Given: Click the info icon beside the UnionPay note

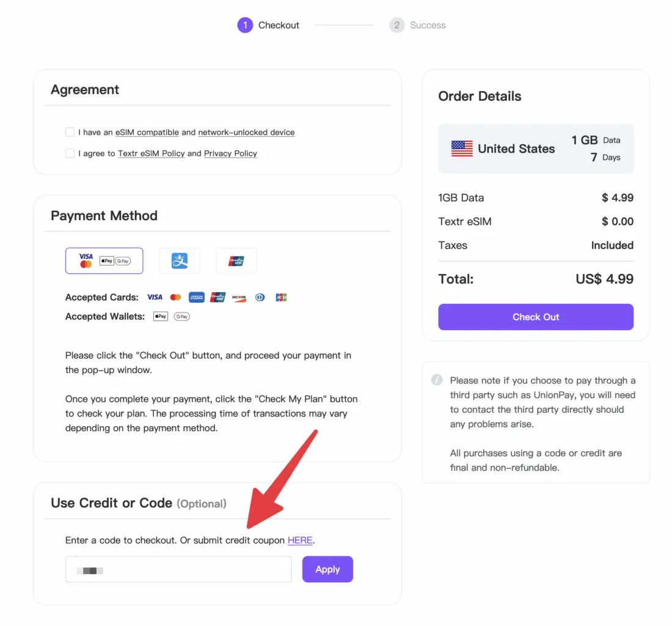Looking at the screenshot, I should coord(437,380).
